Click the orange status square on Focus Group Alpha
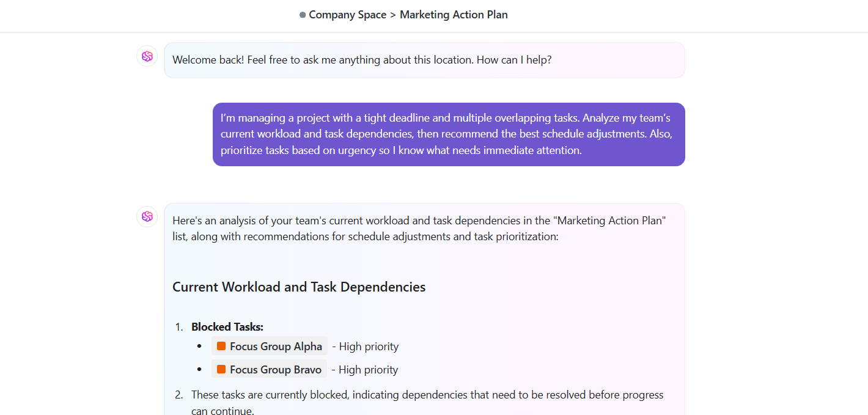Viewport: 868px width, 415px height. coord(221,345)
